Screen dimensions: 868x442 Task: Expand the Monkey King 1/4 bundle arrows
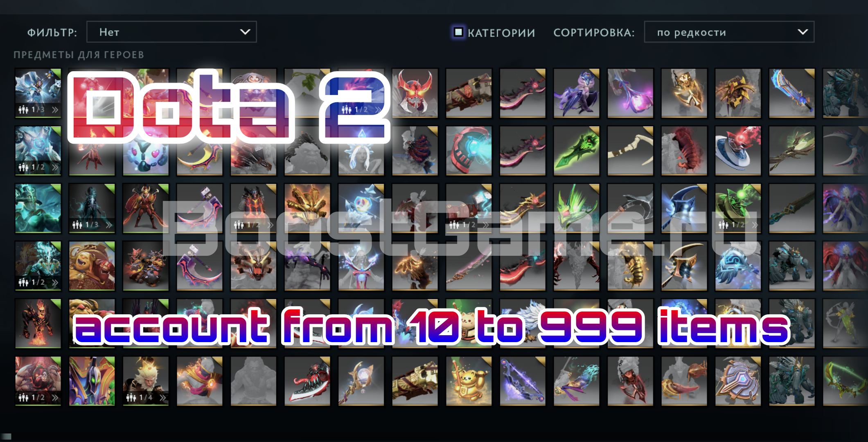[x=163, y=397]
